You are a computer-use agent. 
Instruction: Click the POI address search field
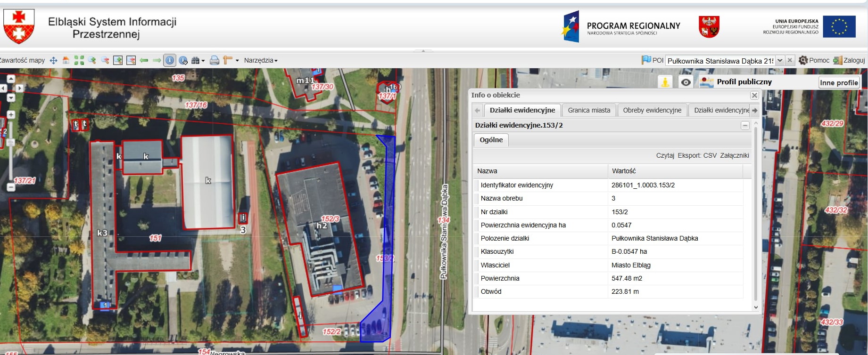(719, 61)
